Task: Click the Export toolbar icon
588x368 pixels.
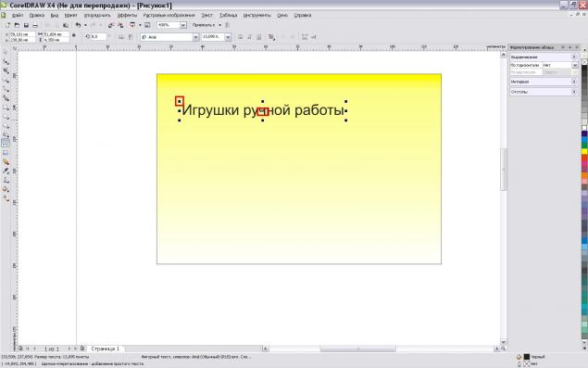Action: tap(120, 25)
